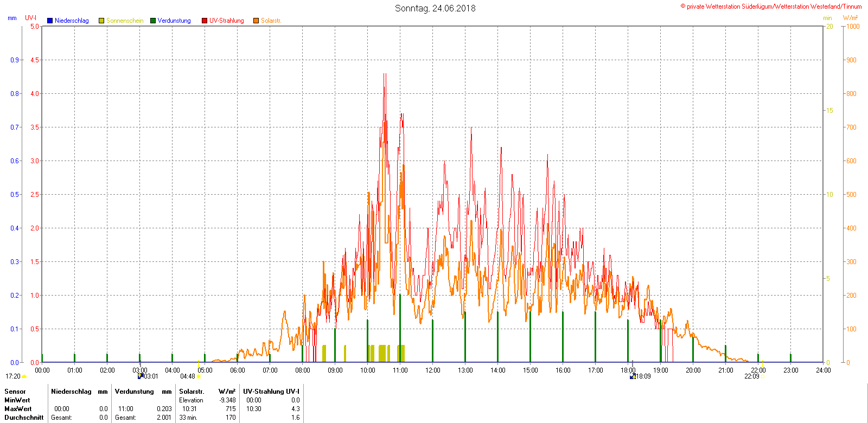Viewport: 868px width, 423px height.
Task: Click the 24:00 time axis label
Action: pyautogui.click(x=824, y=370)
